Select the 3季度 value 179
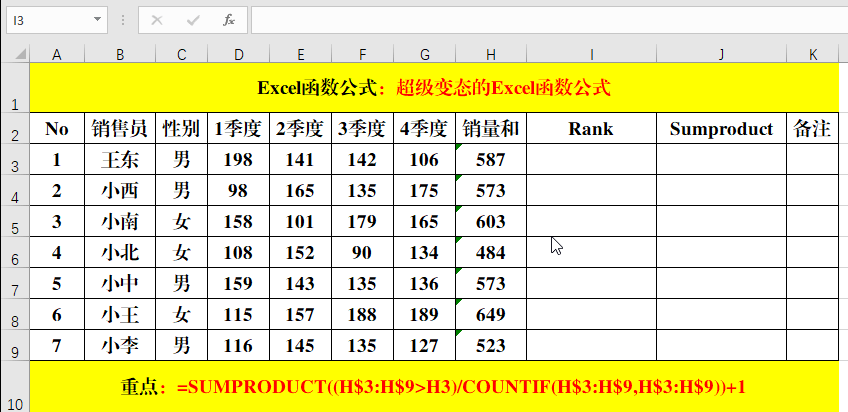The width and height of the screenshot is (848, 412). [x=363, y=221]
